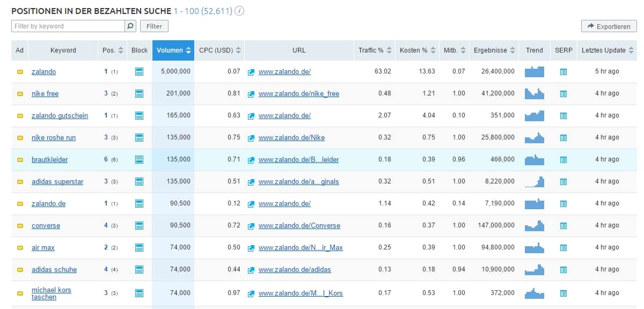Click the '5 hr ago' update timestamp

point(607,71)
